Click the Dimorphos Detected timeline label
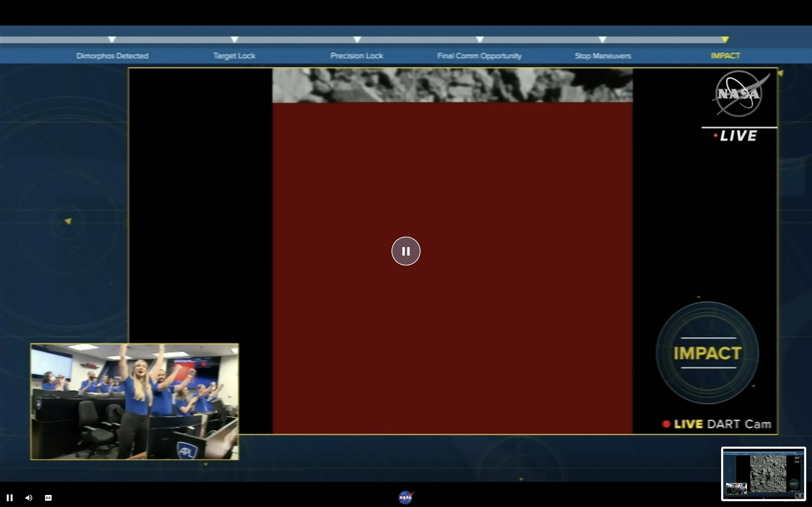Screen dimensions: 812x507 point(112,56)
